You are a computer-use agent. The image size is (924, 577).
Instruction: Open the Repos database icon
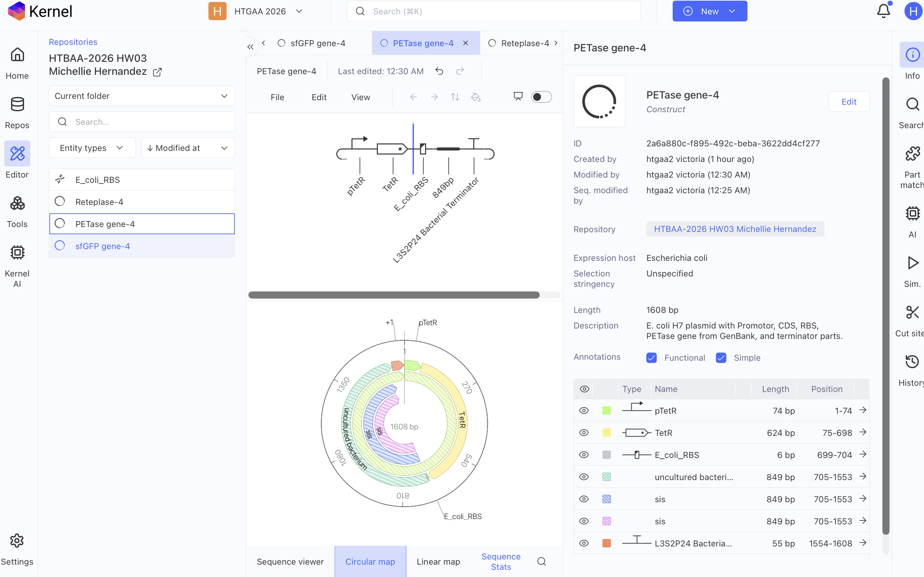pyautogui.click(x=17, y=104)
